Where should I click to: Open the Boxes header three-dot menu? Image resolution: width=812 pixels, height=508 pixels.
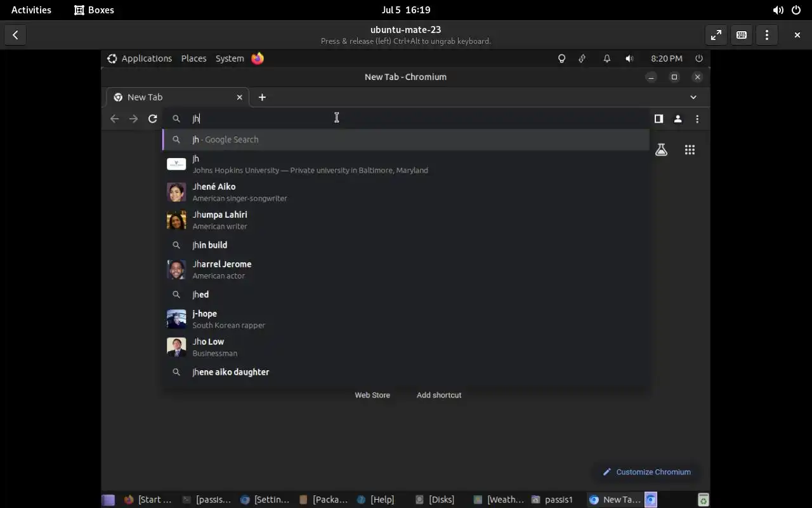tap(767, 35)
